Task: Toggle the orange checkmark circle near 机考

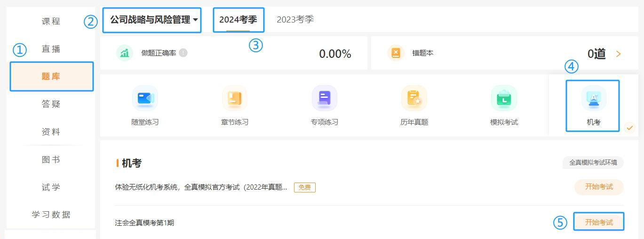Action: coord(629,127)
